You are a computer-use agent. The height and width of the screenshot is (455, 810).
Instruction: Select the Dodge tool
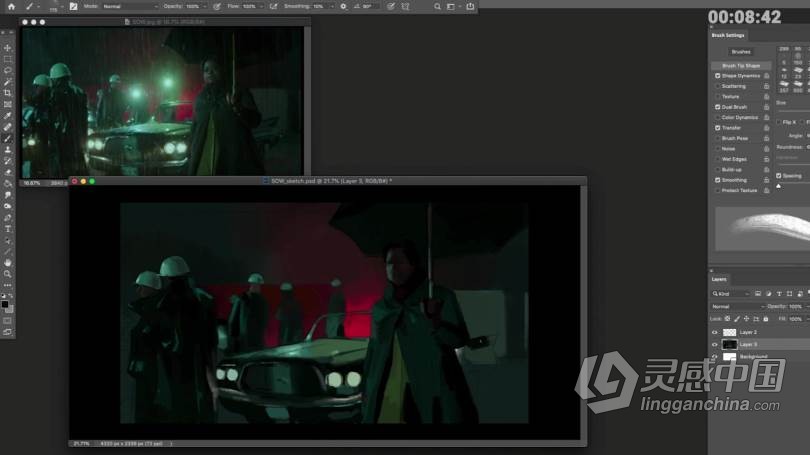pos(7,206)
